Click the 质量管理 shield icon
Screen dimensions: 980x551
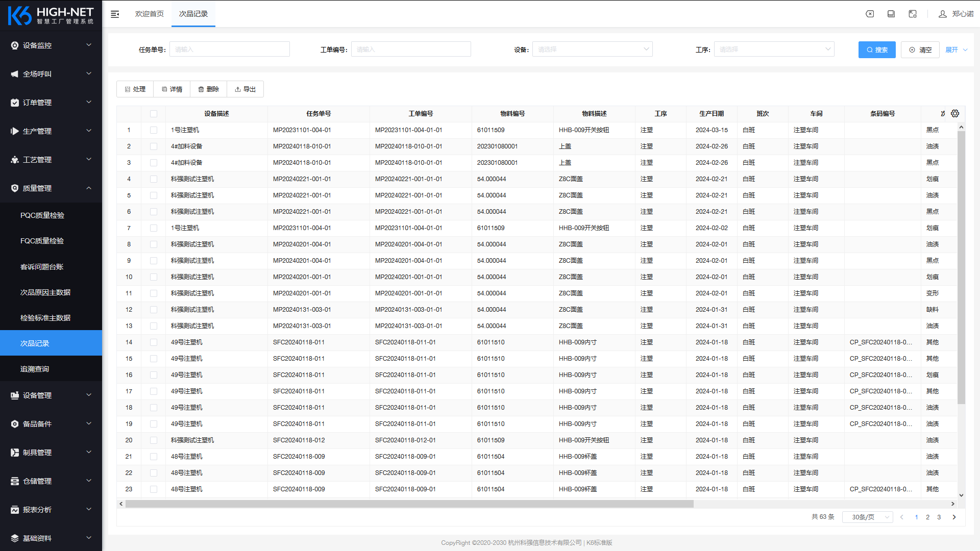click(x=15, y=188)
